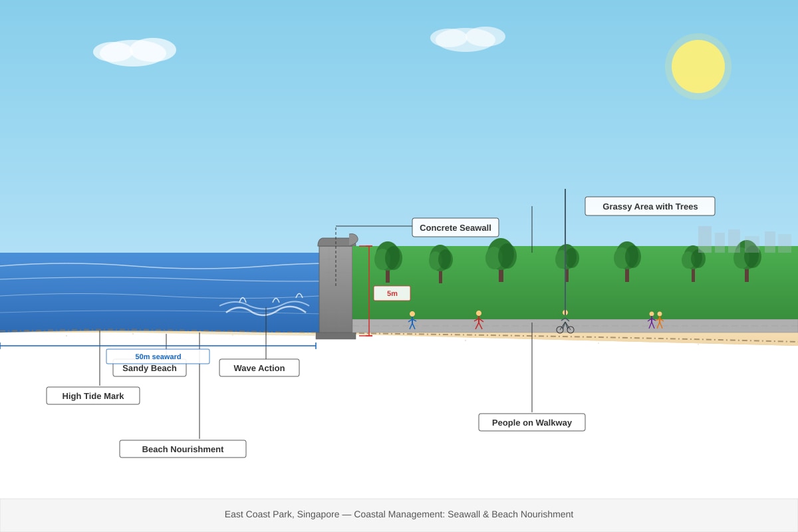Click the cloud nearest the sun
Image resolution: width=798 pixels, height=532 pixels.
(x=467, y=39)
